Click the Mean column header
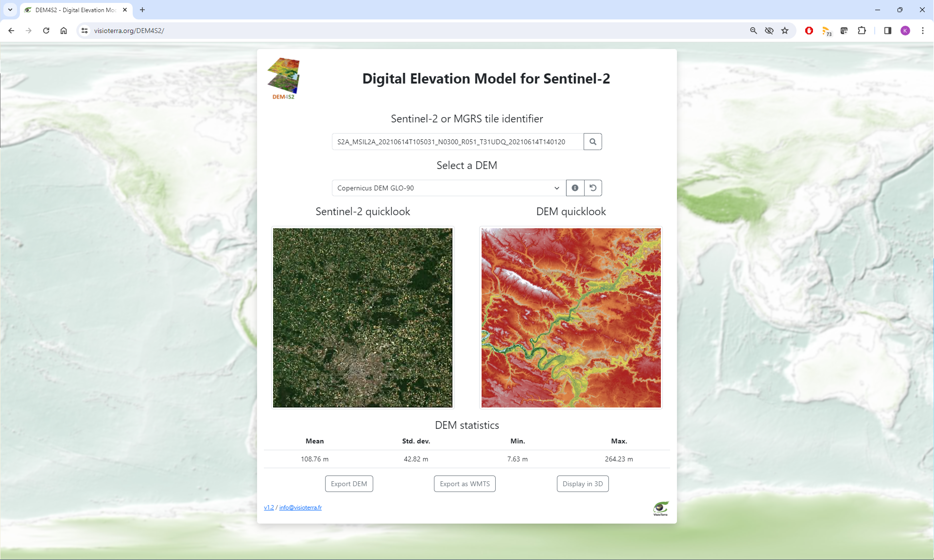The width and height of the screenshot is (934, 560). pyautogui.click(x=314, y=441)
